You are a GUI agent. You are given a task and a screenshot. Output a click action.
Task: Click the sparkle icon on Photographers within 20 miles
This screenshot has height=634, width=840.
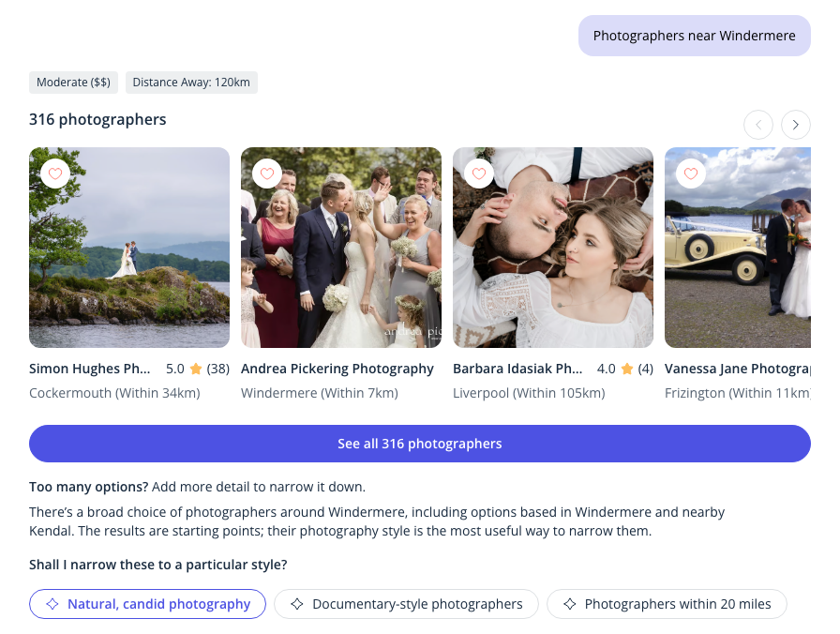[569, 604]
